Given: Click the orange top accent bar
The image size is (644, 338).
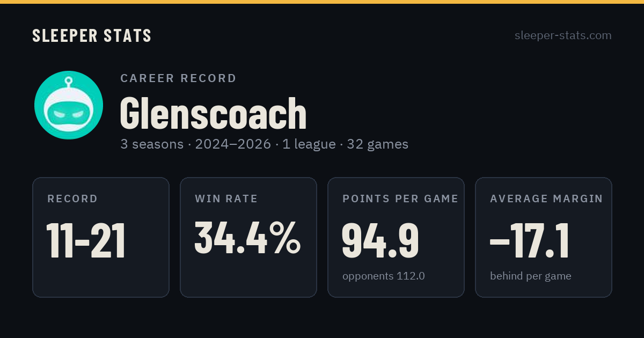Looking at the screenshot, I should pos(322,2).
